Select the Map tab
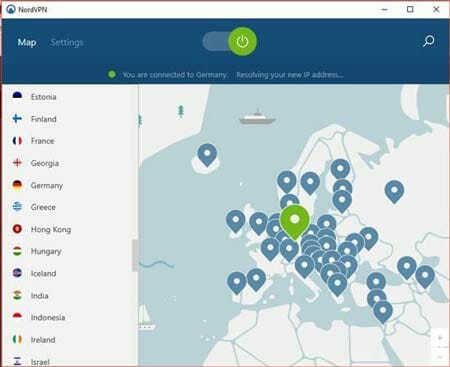 click(27, 42)
